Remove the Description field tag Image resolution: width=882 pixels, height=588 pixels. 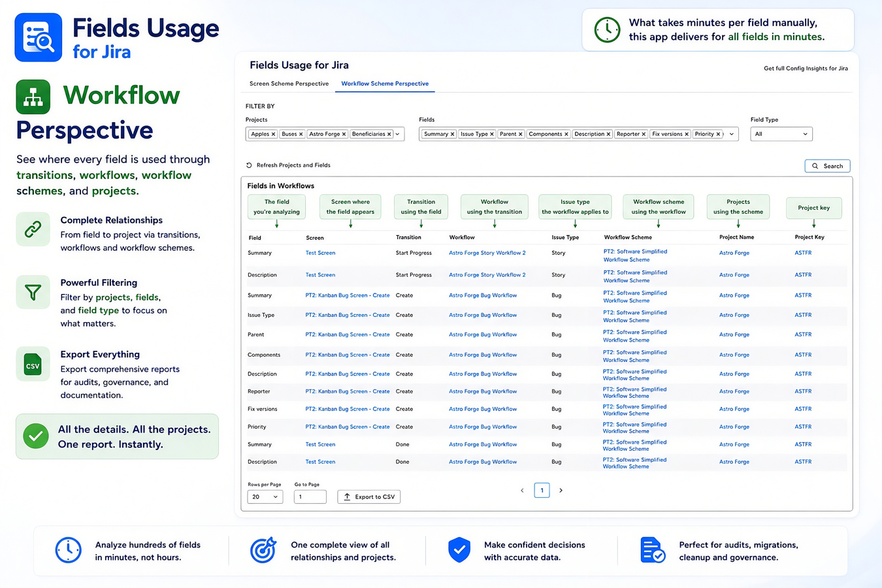click(608, 134)
